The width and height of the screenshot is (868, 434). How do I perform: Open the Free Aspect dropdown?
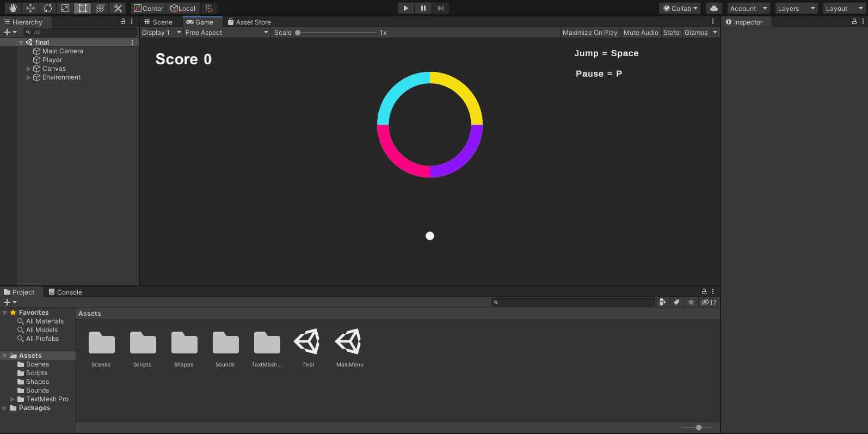[227, 33]
